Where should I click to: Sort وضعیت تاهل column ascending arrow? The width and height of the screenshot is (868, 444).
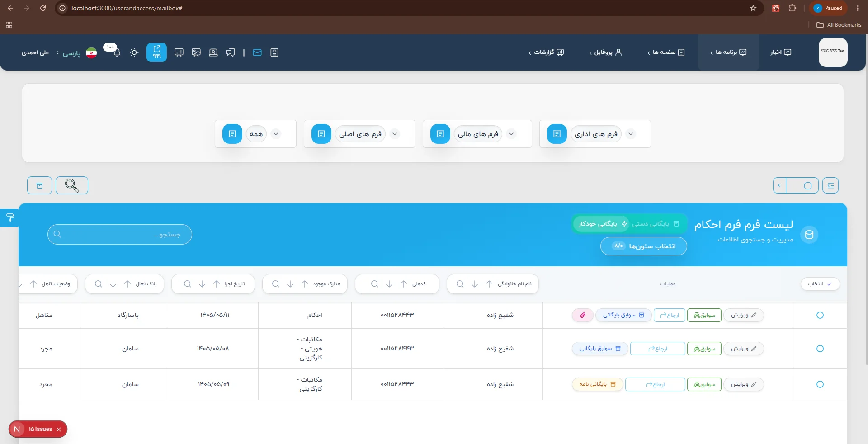point(33,284)
